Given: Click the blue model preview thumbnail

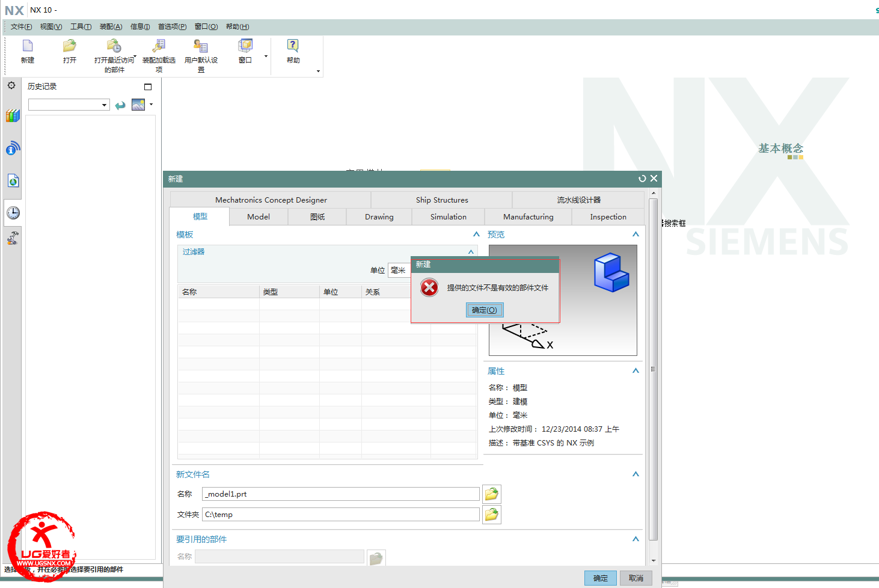Looking at the screenshot, I should pyautogui.click(x=611, y=272).
